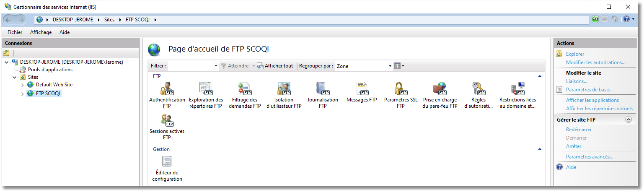Click the Filtrer text input field
Screen dimensions: 644x192
191,66
